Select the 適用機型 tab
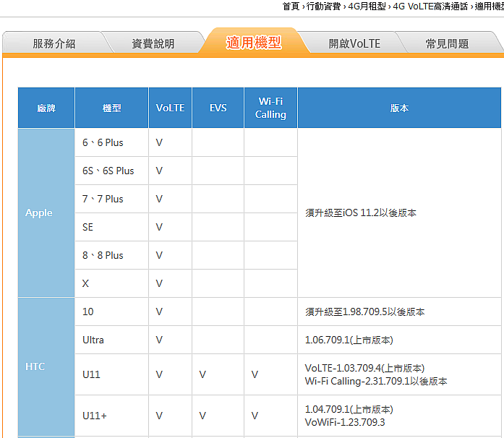The image size is (504, 438). point(254,43)
